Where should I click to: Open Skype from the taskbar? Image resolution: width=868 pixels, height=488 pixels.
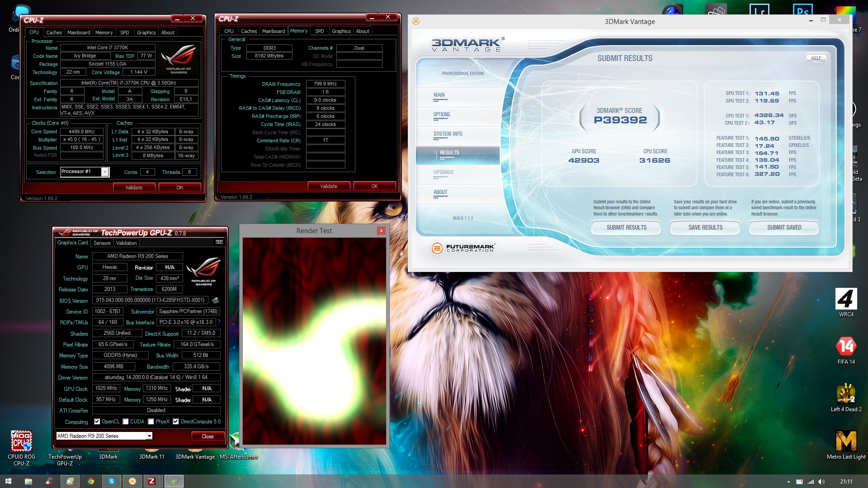click(112, 481)
